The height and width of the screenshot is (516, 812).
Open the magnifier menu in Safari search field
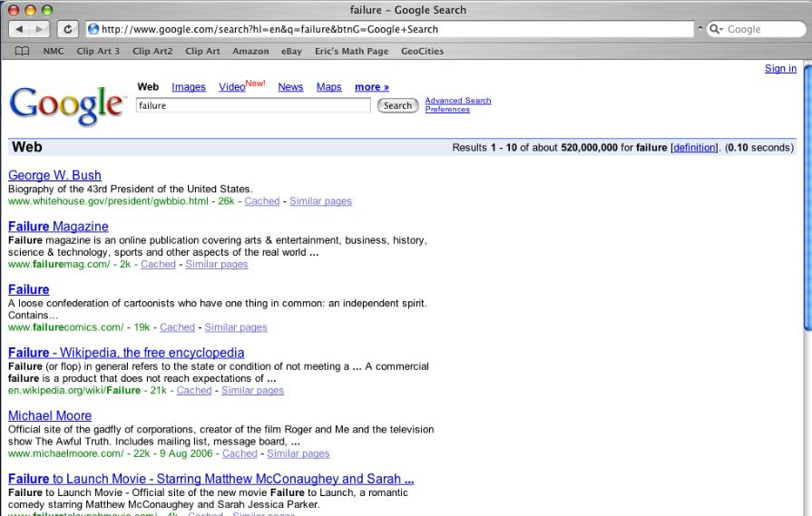716,29
